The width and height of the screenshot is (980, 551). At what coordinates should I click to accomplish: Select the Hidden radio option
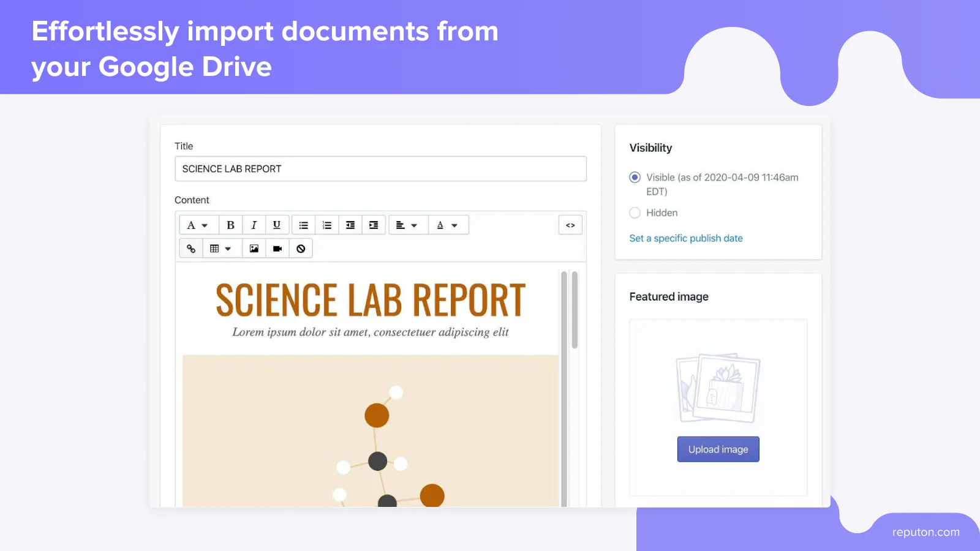point(635,212)
